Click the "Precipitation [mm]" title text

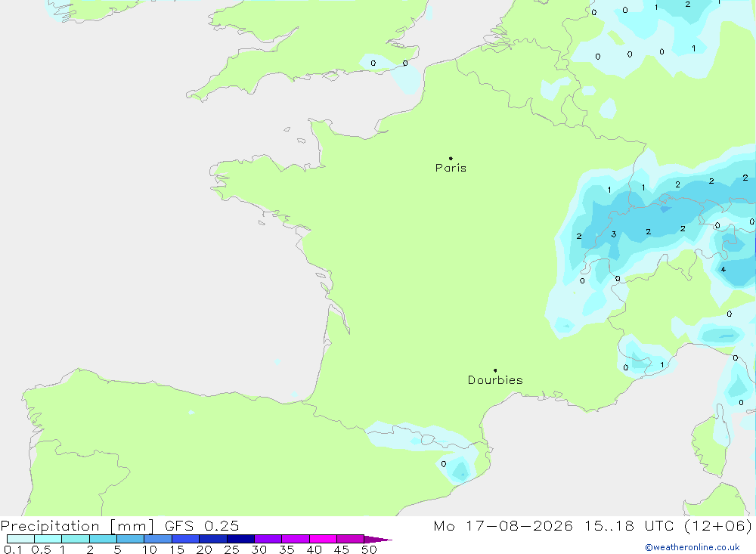point(77,526)
